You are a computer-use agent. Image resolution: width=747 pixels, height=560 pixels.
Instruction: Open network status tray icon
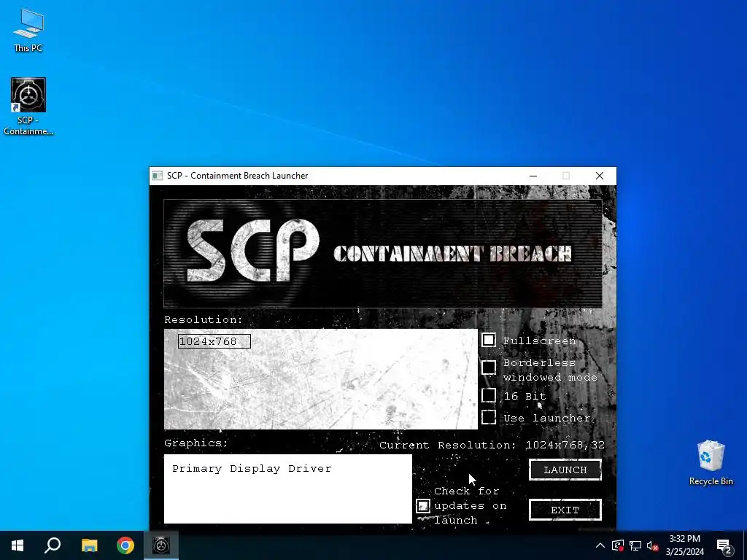(x=635, y=545)
